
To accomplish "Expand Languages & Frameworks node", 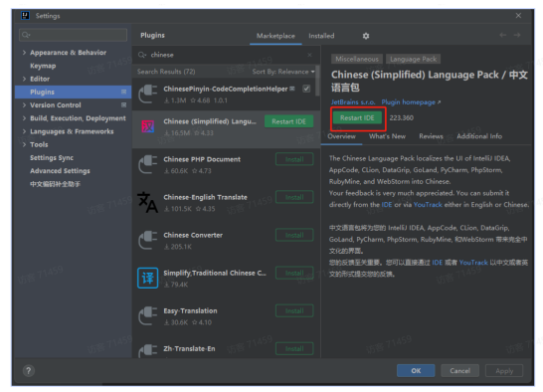I will 24,131.
